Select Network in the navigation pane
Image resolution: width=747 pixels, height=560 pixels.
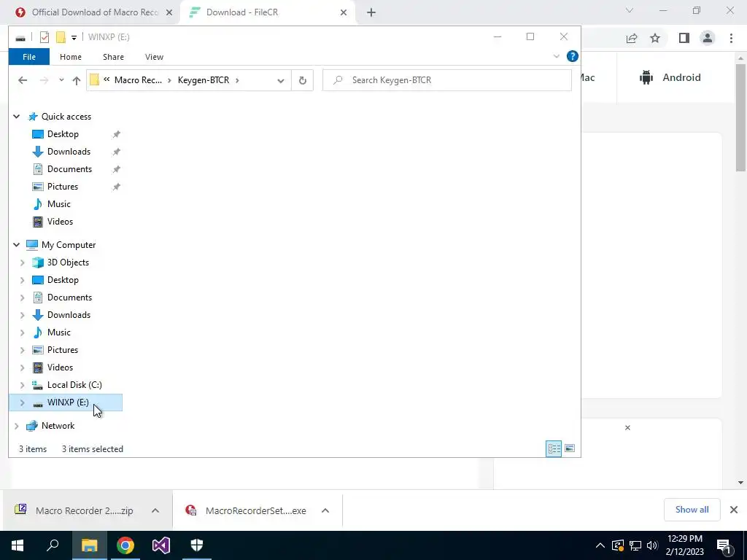pyautogui.click(x=58, y=426)
